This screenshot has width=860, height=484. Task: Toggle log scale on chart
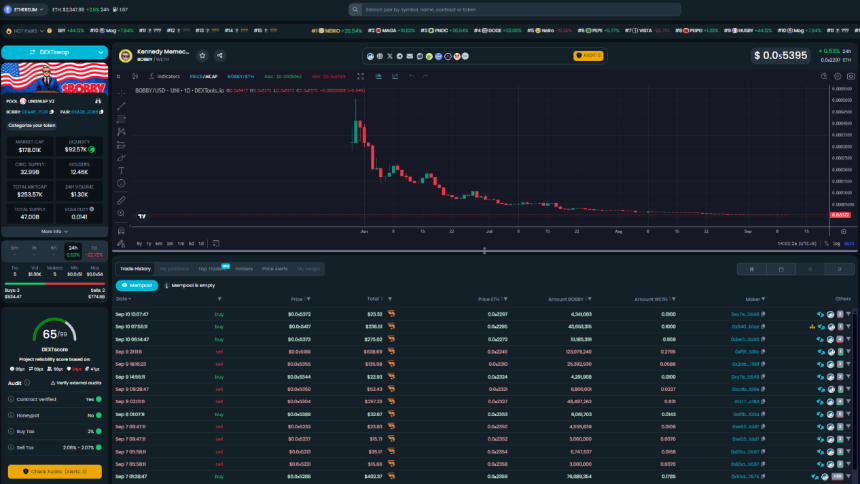click(x=836, y=244)
